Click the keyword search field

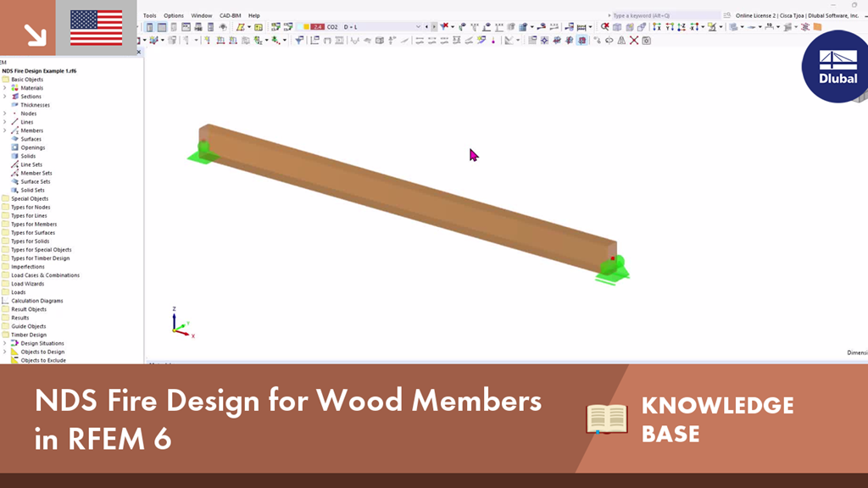click(665, 15)
